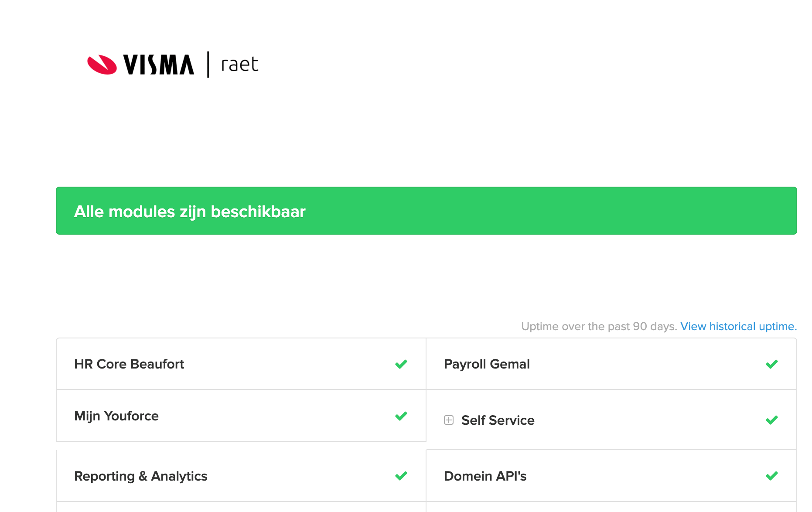Toggle the Domein API's status indicator

771,476
